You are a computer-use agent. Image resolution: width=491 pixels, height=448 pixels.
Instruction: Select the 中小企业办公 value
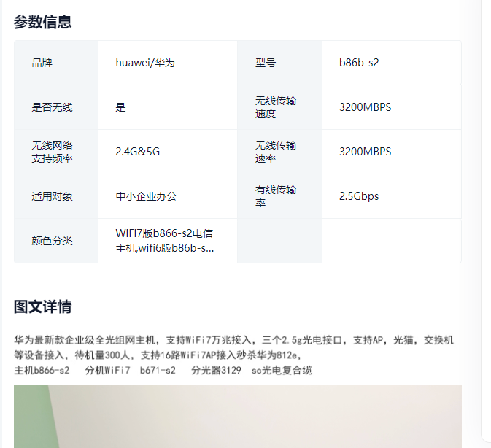point(146,196)
